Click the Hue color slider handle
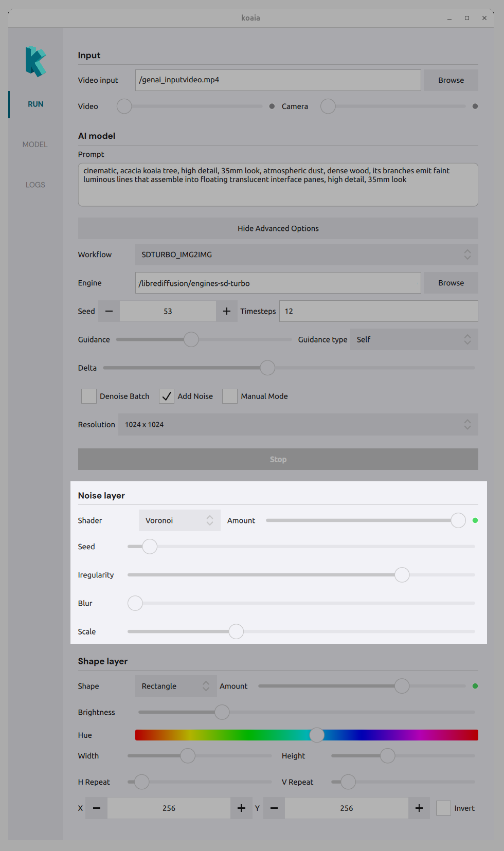The image size is (504, 851). pyautogui.click(x=317, y=735)
